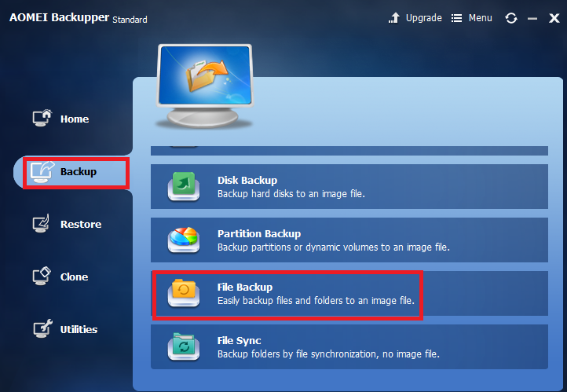Click the Upgrade link text
Viewport: 567px width, 392px height.
tap(424, 18)
